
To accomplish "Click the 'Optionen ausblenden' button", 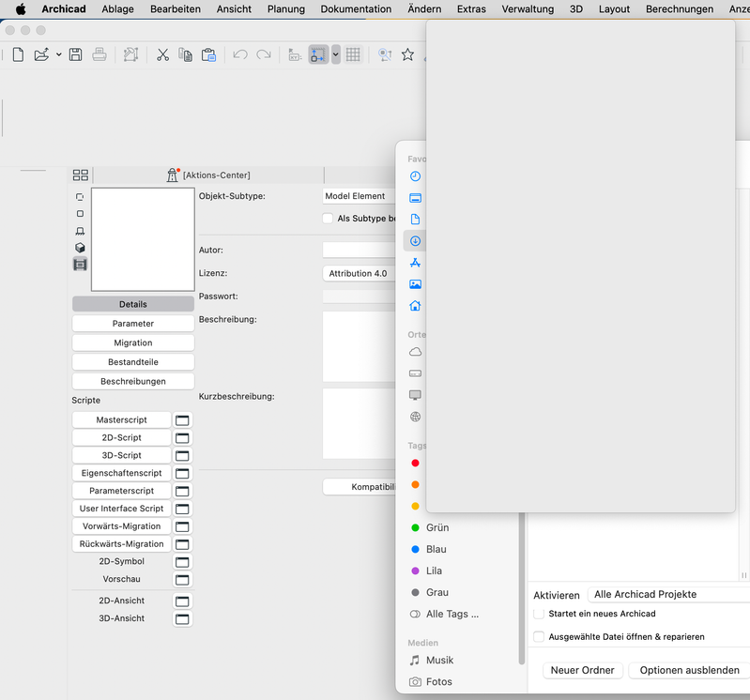I will (689, 670).
